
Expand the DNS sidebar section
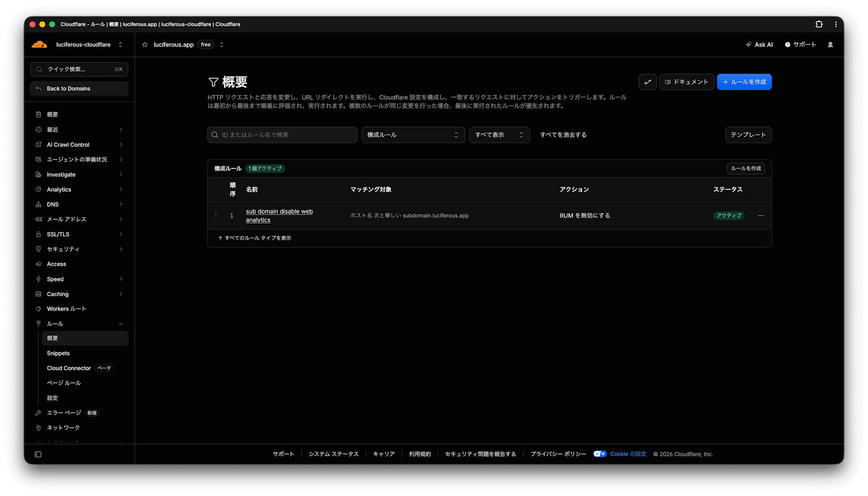pos(121,204)
